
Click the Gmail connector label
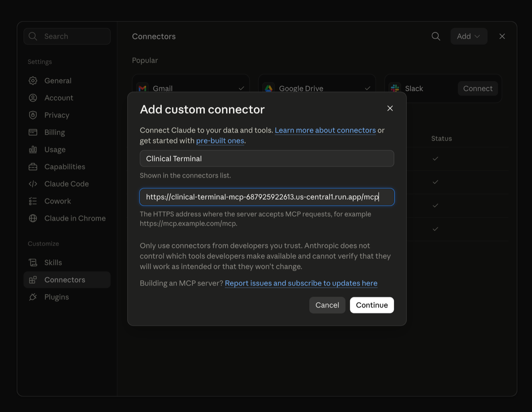tap(163, 88)
